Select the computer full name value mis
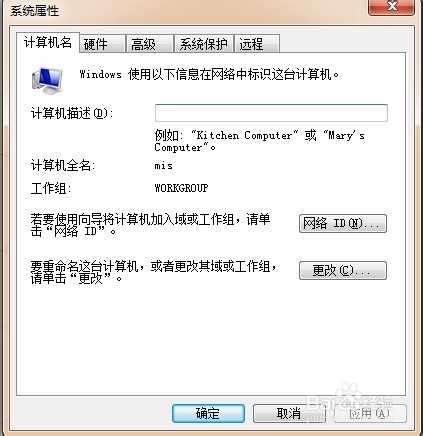The image size is (423, 436). point(164,165)
